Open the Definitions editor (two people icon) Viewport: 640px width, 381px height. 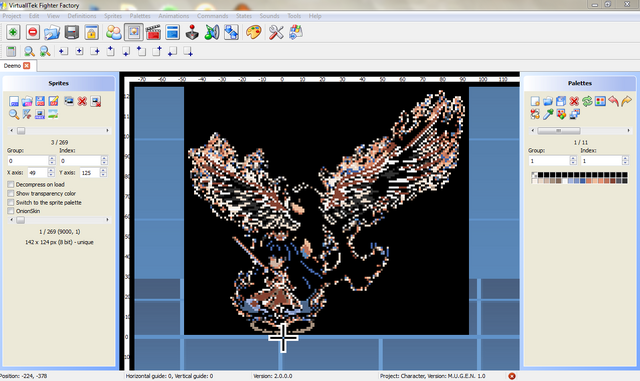click(113, 32)
